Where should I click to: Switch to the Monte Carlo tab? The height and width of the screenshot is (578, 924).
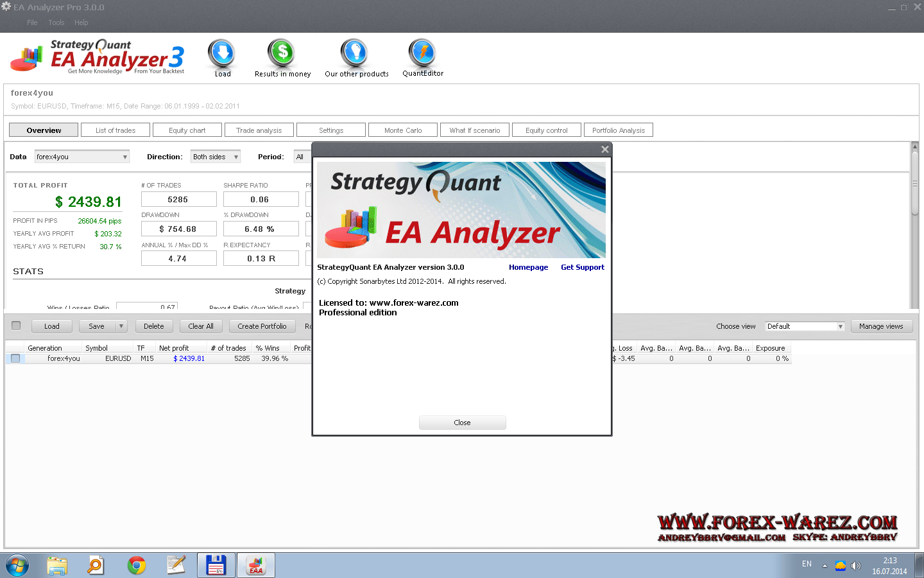[403, 130]
